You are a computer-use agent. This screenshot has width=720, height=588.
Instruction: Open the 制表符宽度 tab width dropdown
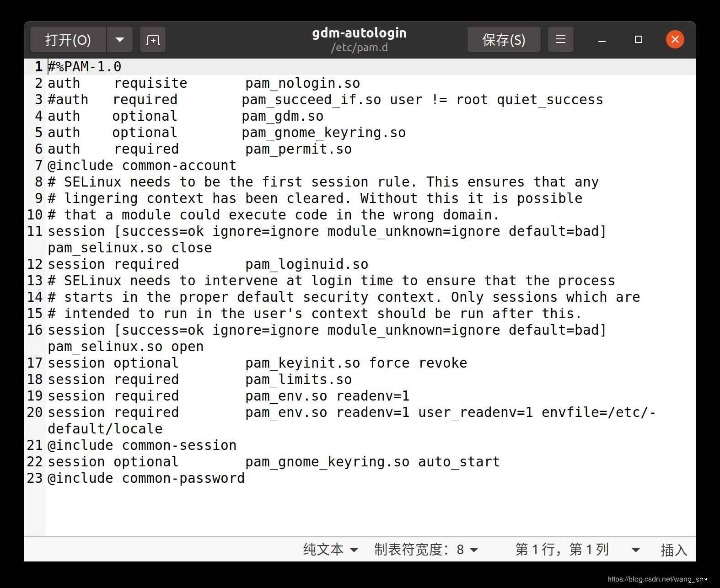point(426,549)
